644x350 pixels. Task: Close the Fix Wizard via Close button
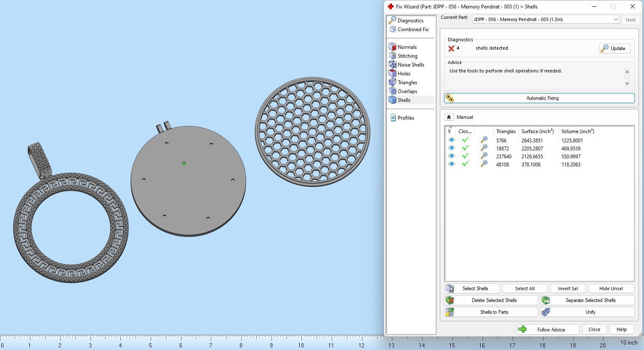click(594, 330)
